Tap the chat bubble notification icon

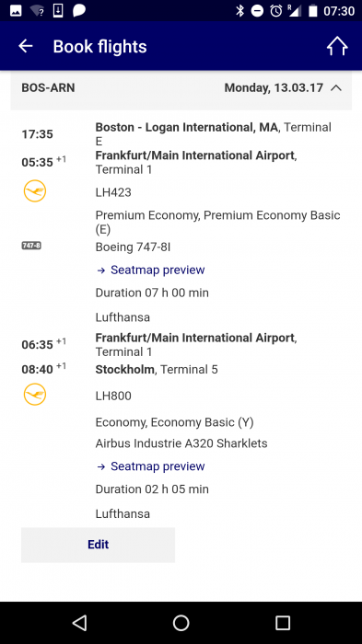tap(79, 10)
